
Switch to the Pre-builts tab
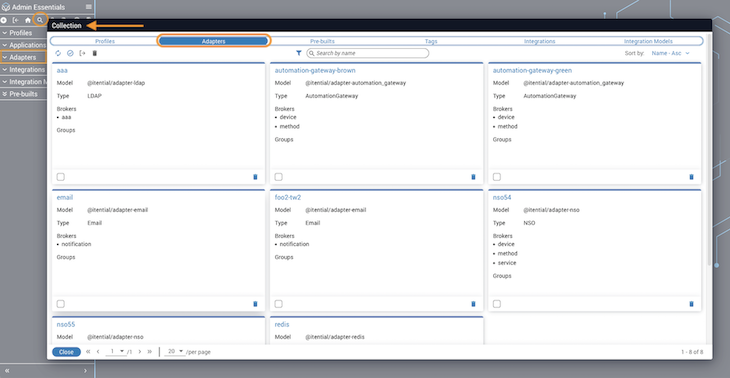(x=322, y=41)
